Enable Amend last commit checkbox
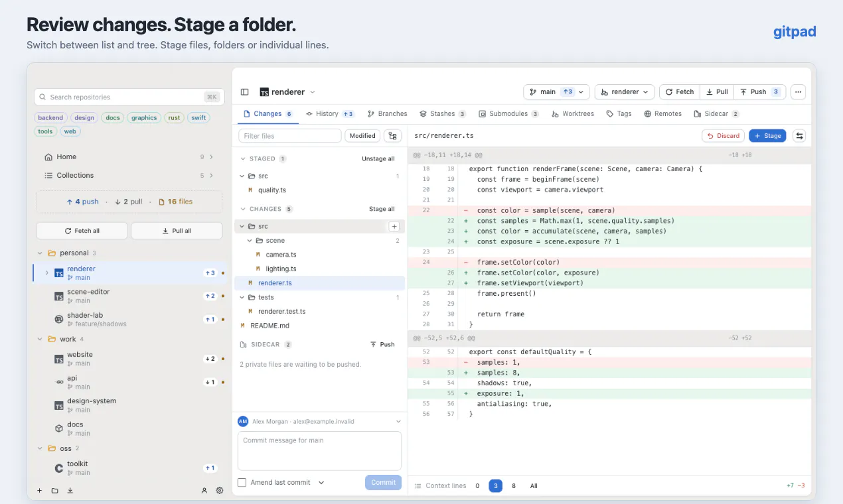 (x=242, y=483)
